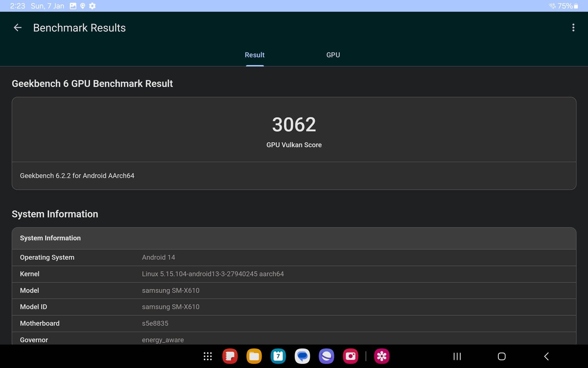Tap the settings gear in status bar
This screenshot has width=588, height=368.
point(92,6)
